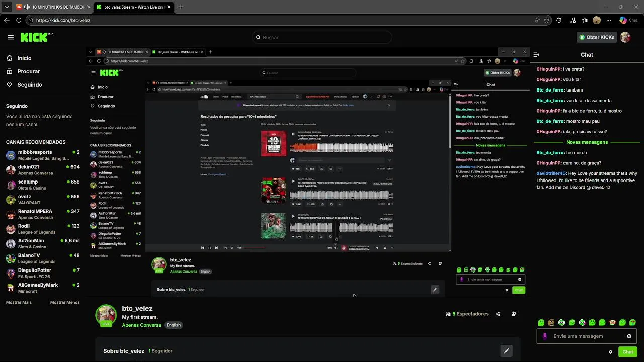Open Procurar in left sidebar
The height and width of the screenshot is (362, 644).
click(28, 71)
